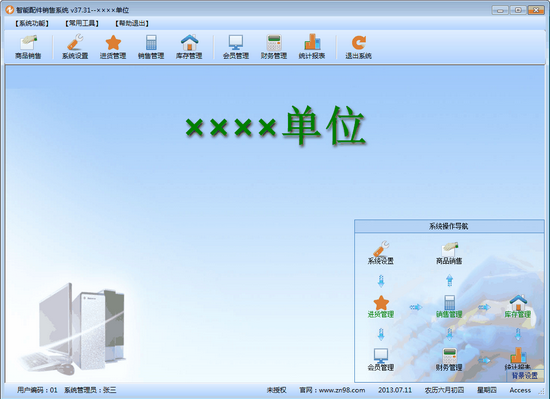
Task: Open 财务管理 in the navigation panel
Action: [x=449, y=360]
